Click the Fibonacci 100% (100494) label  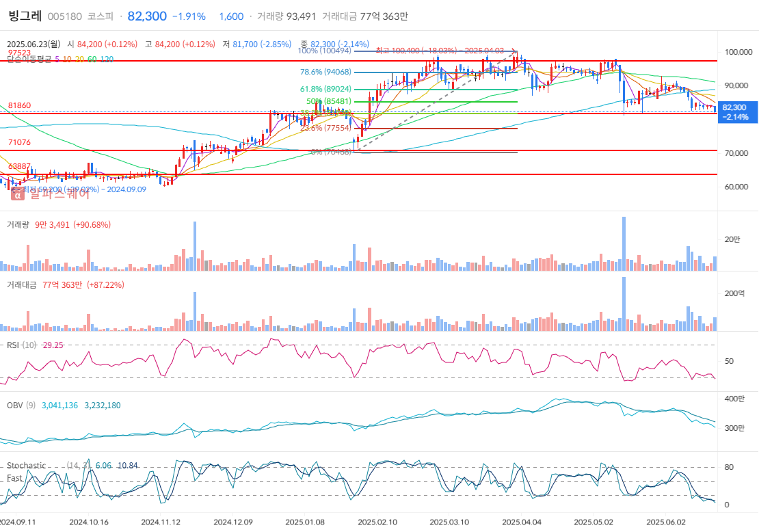(x=324, y=51)
